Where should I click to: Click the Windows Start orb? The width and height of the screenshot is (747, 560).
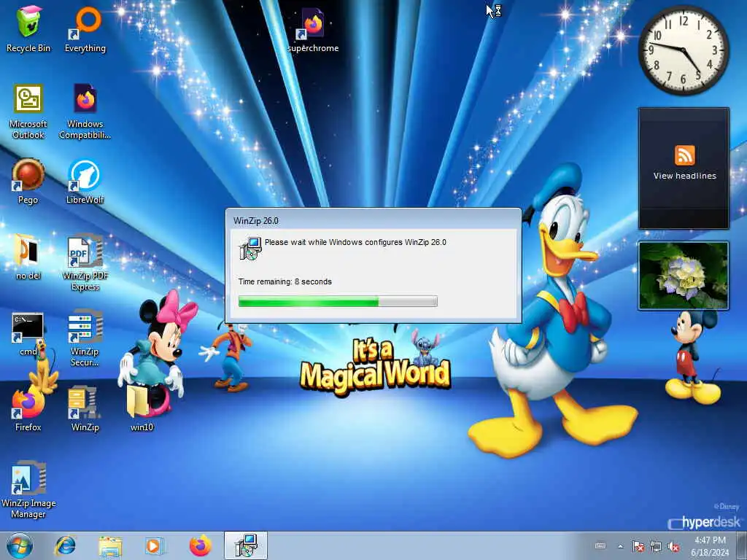[20, 545]
